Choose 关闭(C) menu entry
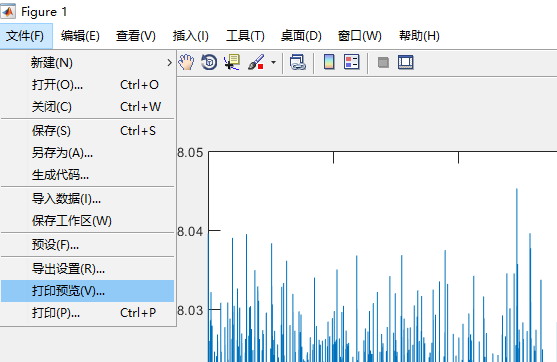The width and height of the screenshot is (557, 362). point(87,107)
